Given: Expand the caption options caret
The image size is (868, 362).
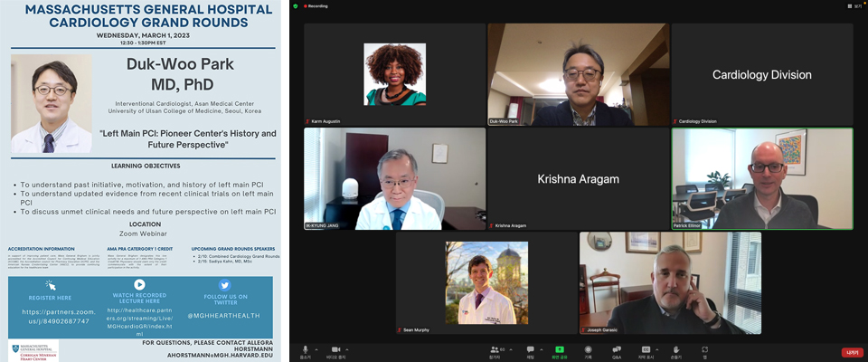Looking at the screenshot, I should pyautogui.click(x=657, y=349).
